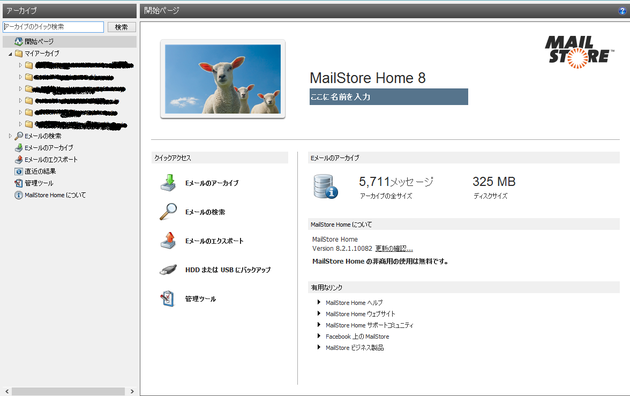
Task: Select 開始ページ in the sidebar tree
Action: coord(39,41)
